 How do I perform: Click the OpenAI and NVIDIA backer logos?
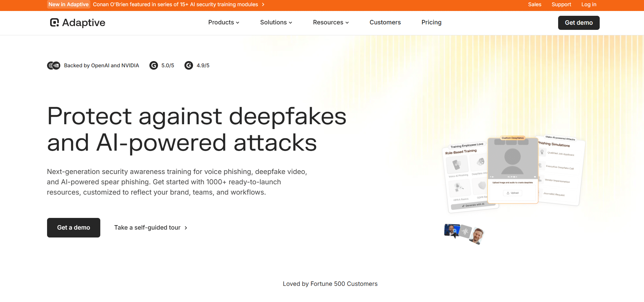pyautogui.click(x=54, y=66)
